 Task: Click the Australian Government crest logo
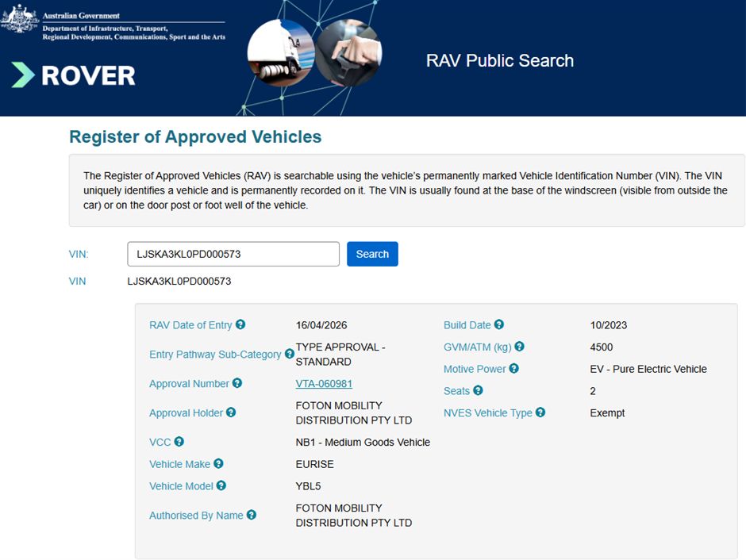tap(19, 19)
